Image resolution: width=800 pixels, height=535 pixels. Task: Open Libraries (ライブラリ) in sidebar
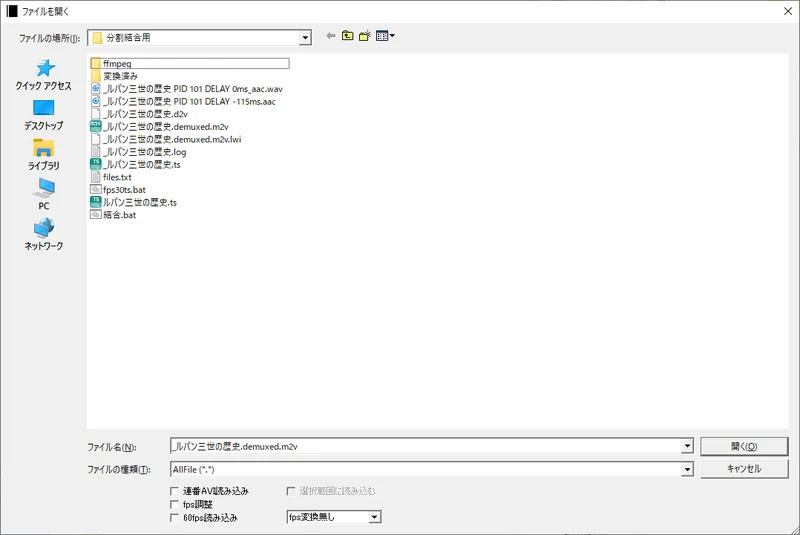click(x=43, y=154)
